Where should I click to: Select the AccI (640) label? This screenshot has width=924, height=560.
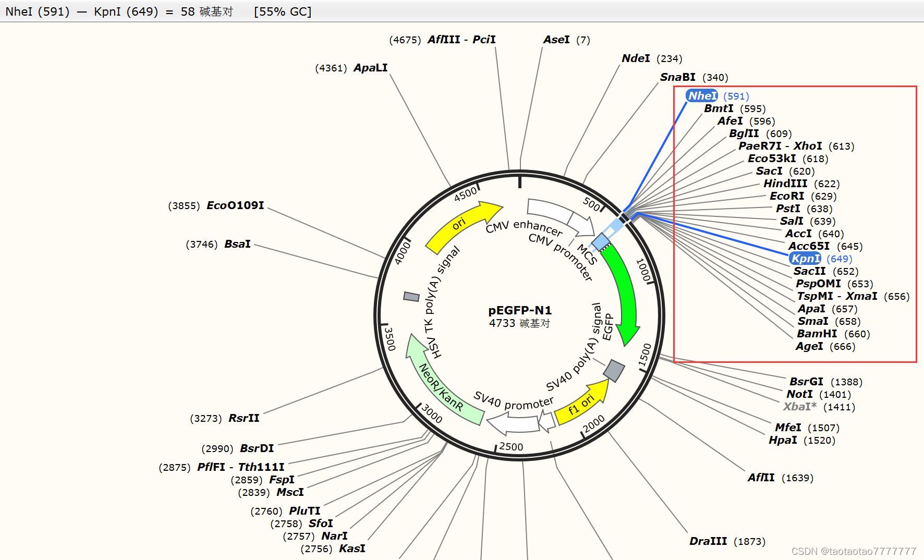[814, 234]
